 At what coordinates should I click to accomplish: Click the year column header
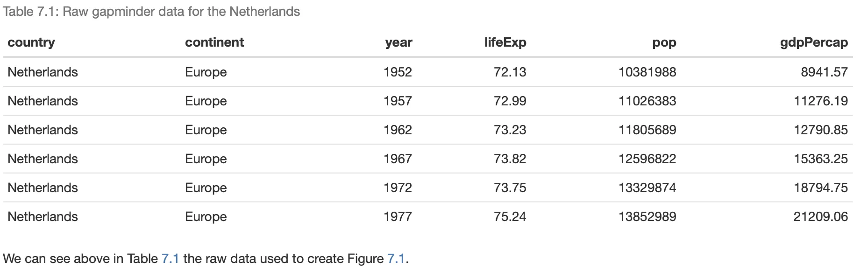(x=398, y=42)
